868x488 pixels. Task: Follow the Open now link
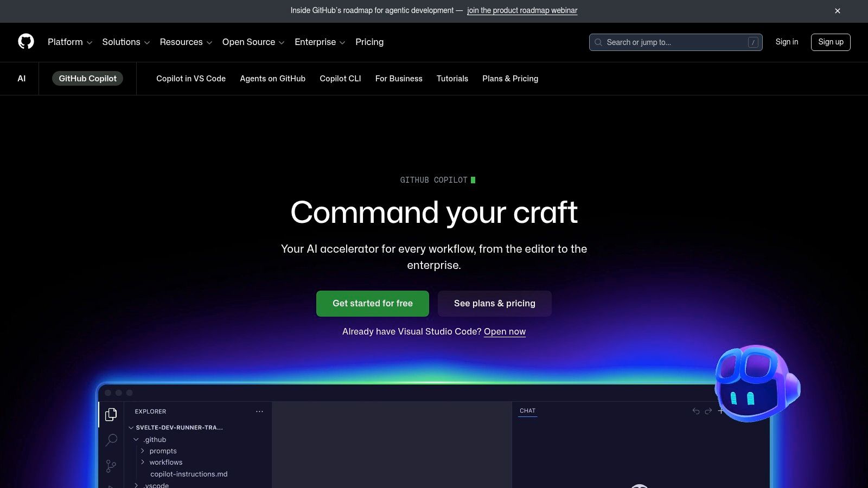(505, 332)
